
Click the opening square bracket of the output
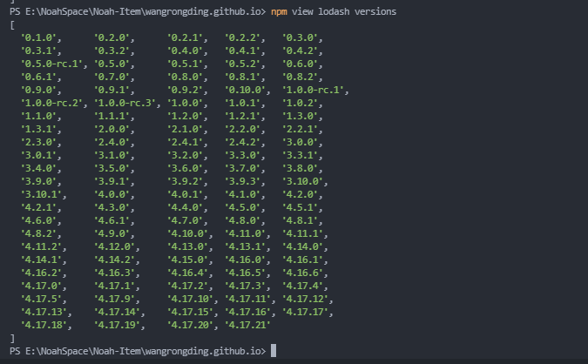[12, 25]
